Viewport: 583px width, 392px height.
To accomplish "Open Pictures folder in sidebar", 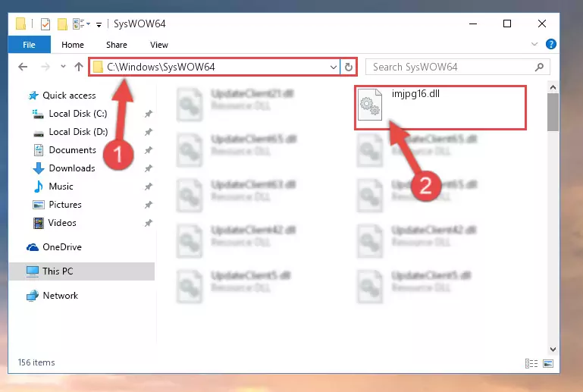I will (x=65, y=205).
